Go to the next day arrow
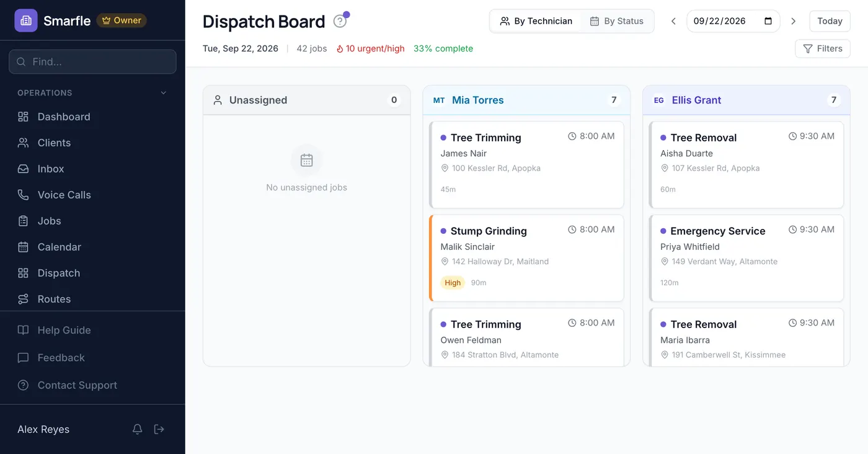This screenshot has height=454, width=868. pos(793,21)
